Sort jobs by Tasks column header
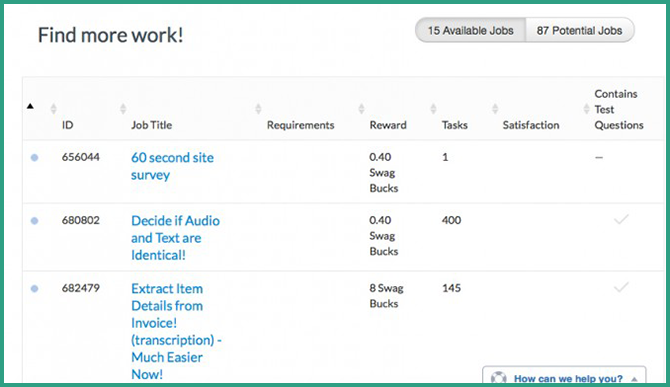Screen dimensions: 670x387 455,125
